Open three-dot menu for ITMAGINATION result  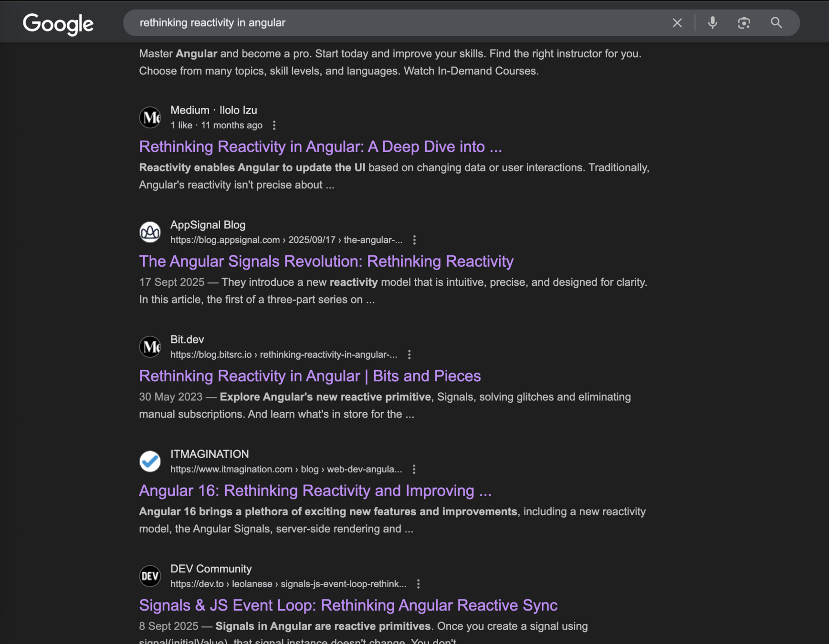coord(414,469)
